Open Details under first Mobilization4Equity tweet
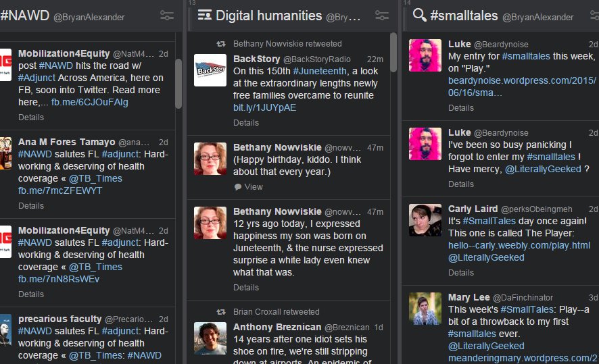Viewport: 599px width, 364px height. tap(31, 118)
